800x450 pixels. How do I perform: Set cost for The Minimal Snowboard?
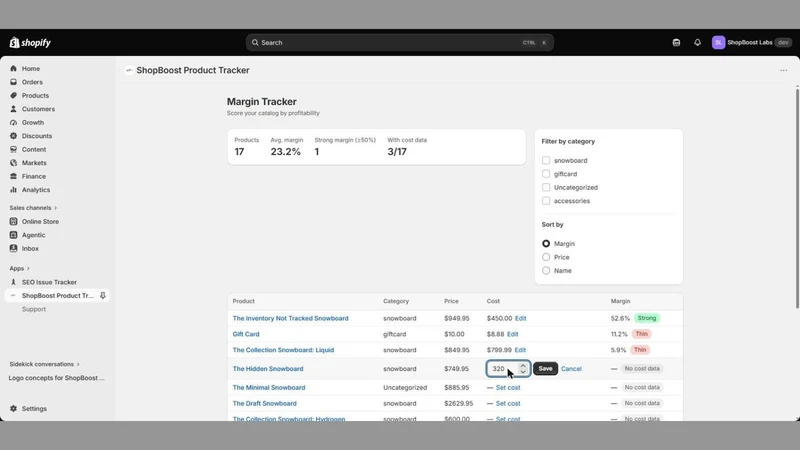click(x=508, y=388)
